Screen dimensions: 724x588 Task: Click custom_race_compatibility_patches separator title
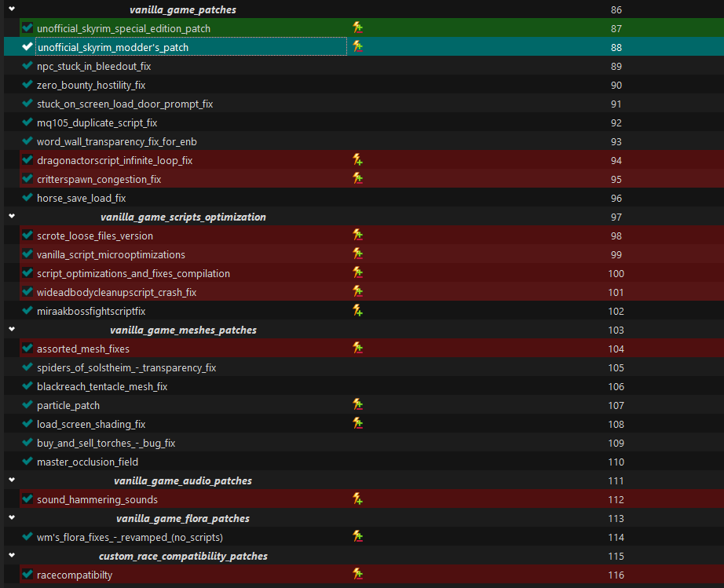click(x=183, y=556)
